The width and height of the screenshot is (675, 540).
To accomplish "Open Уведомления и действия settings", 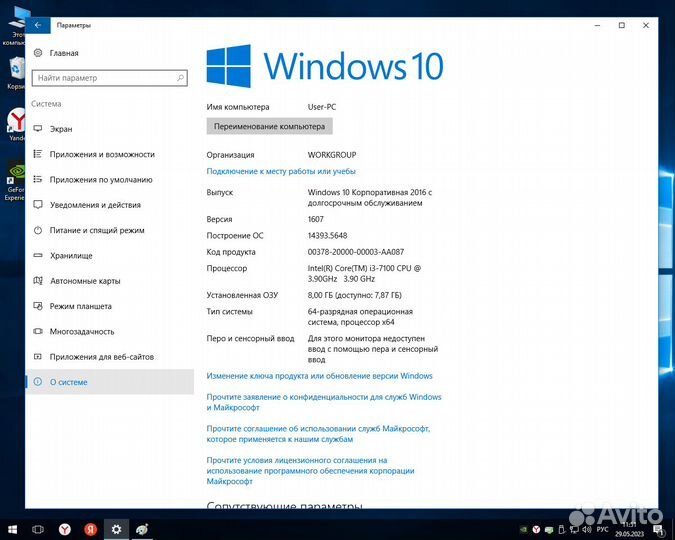I will 95,205.
